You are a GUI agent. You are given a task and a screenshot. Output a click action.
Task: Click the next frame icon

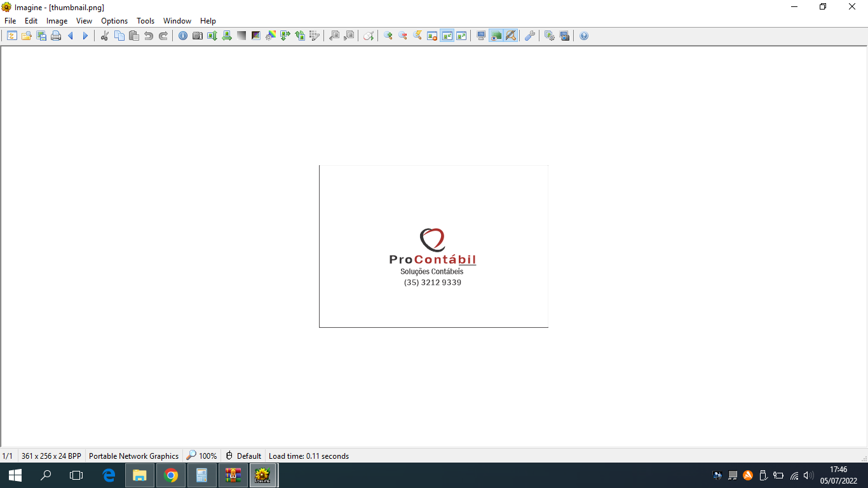pos(349,36)
